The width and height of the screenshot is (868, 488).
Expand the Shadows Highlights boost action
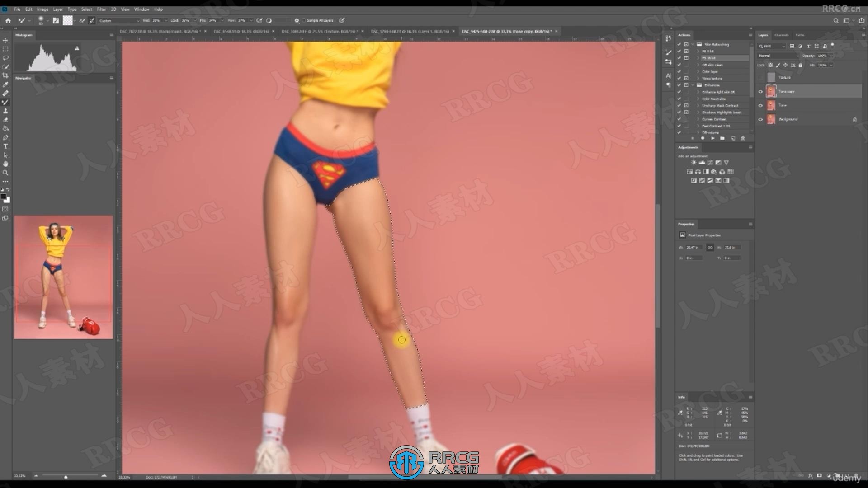pos(698,112)
